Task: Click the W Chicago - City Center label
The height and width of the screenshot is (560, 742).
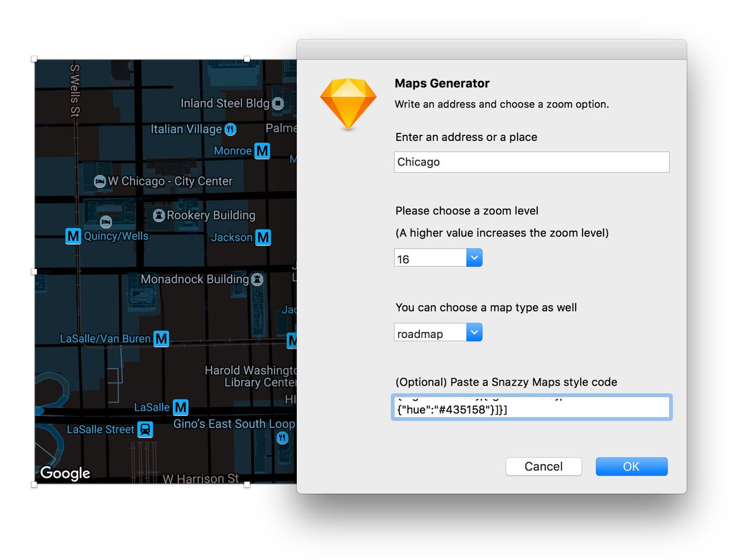Action: pos(170,181)
